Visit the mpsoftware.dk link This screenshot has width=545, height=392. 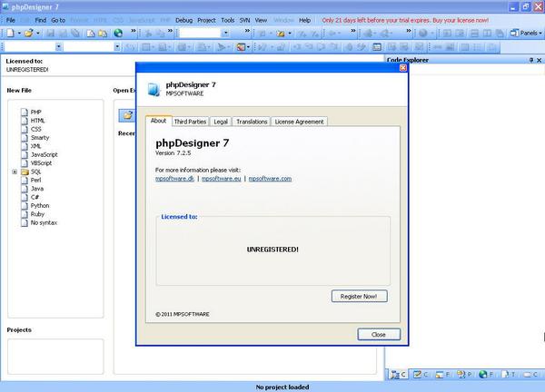(174, 179)
